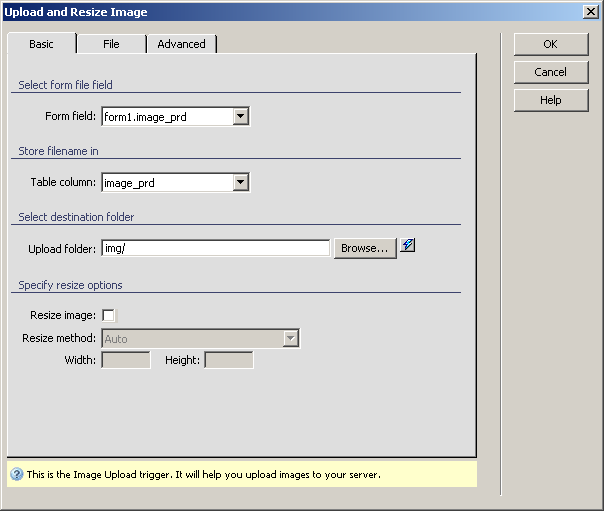604x511 pixels.
Task: Close the Upload and Resize Image dialog
Action: click(x=590, y=12)
